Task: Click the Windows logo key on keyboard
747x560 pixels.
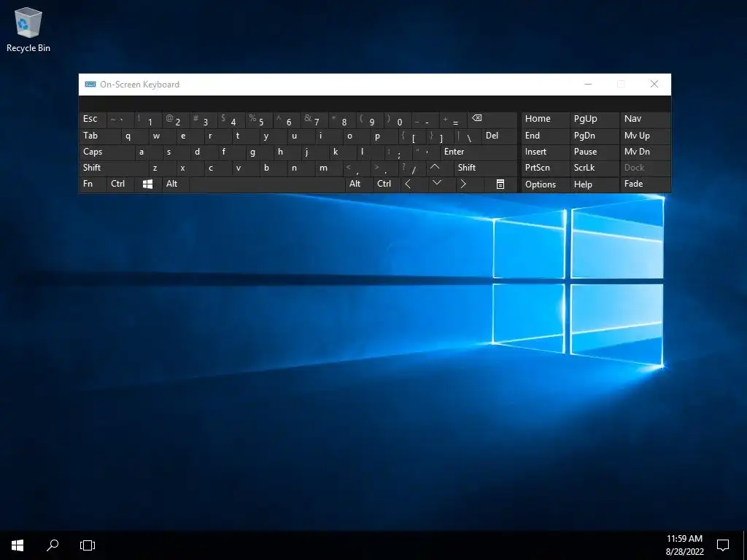Action: pyautogui.click(x=147, y=184)
